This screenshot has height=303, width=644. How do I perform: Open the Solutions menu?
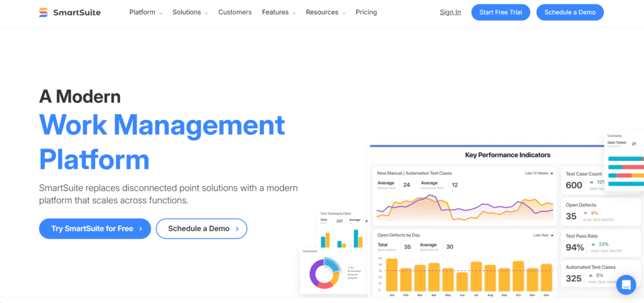(186, 13)
